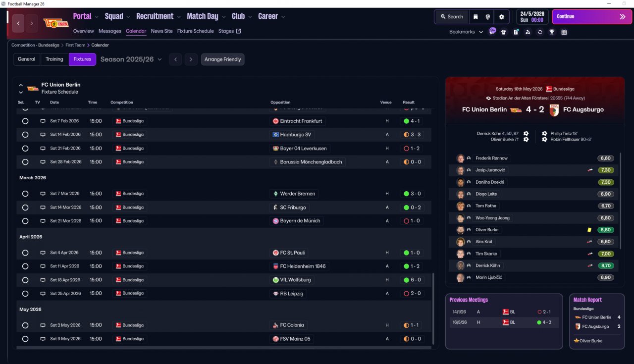This screenshot has width=634, height=364.
Task: Click the FC Augsburgo crest in match header
Action: [554, 109]
